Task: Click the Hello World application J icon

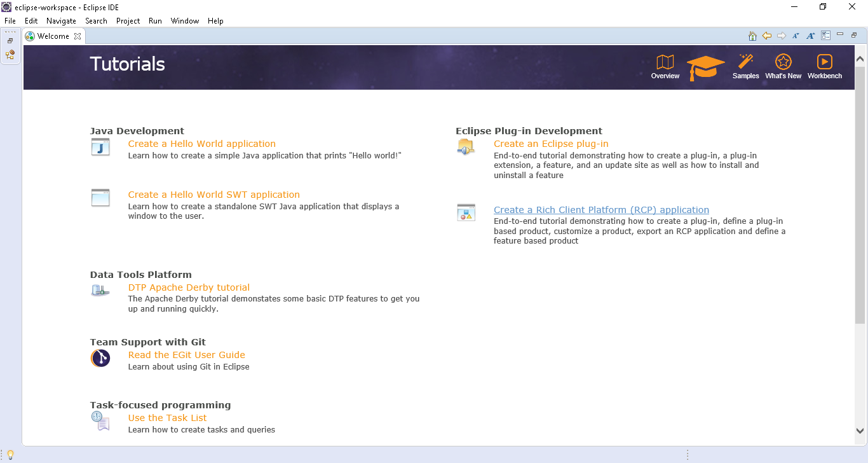Action: pyautogui.click(x=100, y=148)
